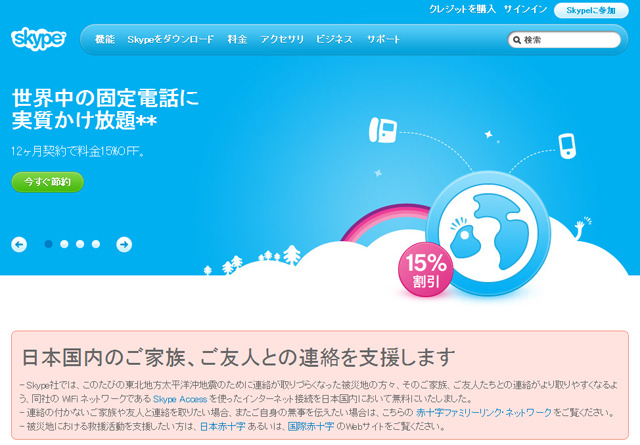Click the Skypeに参加 button
The image size is (640, 445).
point(591,10)
